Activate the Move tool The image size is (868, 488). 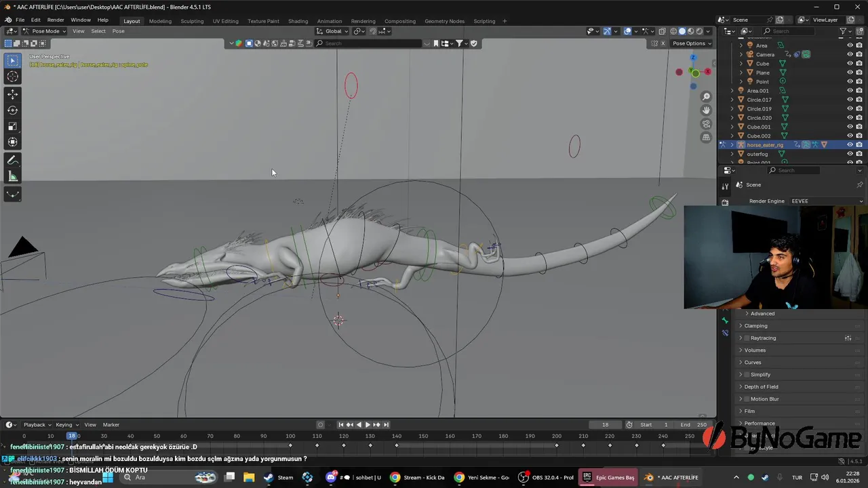click(13, 94)
